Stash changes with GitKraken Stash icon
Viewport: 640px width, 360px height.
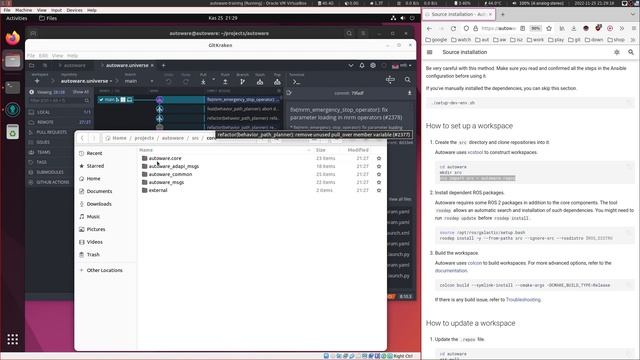(260, 82)
